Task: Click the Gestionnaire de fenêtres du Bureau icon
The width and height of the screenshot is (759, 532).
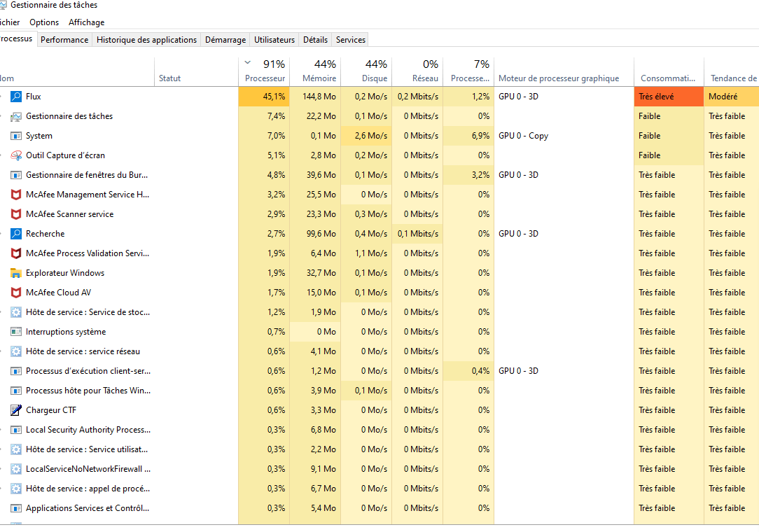Action: (16, 175)
